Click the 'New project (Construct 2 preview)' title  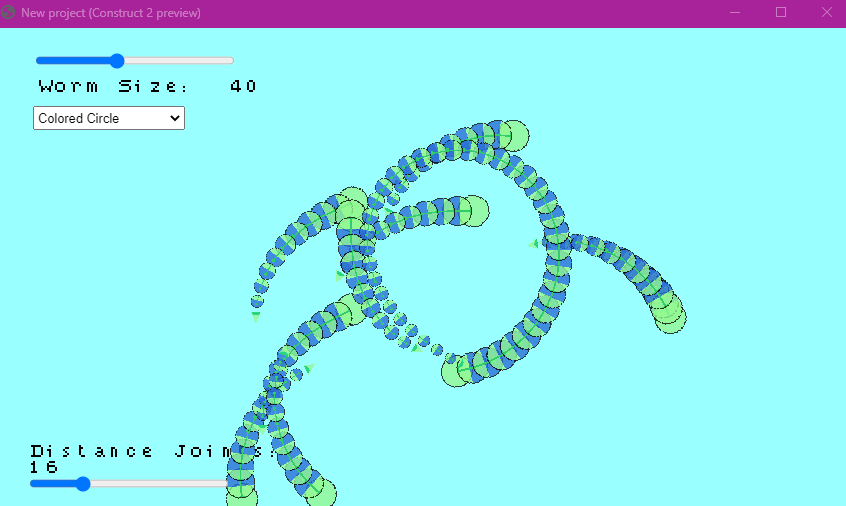[x=111, y=13]
